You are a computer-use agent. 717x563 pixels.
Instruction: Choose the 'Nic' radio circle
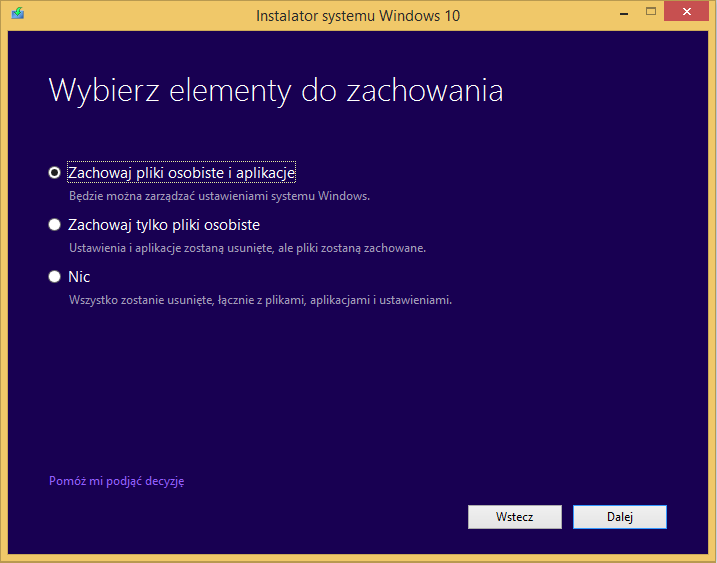click(x=55, y=277)
